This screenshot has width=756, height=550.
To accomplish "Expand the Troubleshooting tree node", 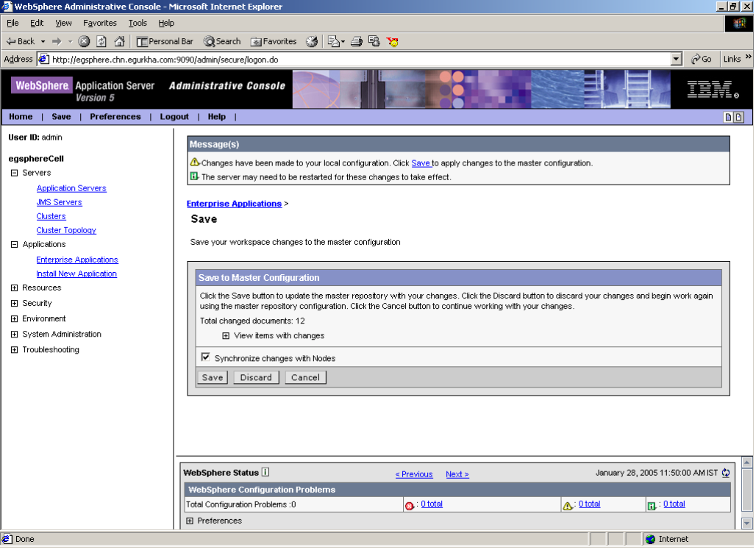I will 15,349.
